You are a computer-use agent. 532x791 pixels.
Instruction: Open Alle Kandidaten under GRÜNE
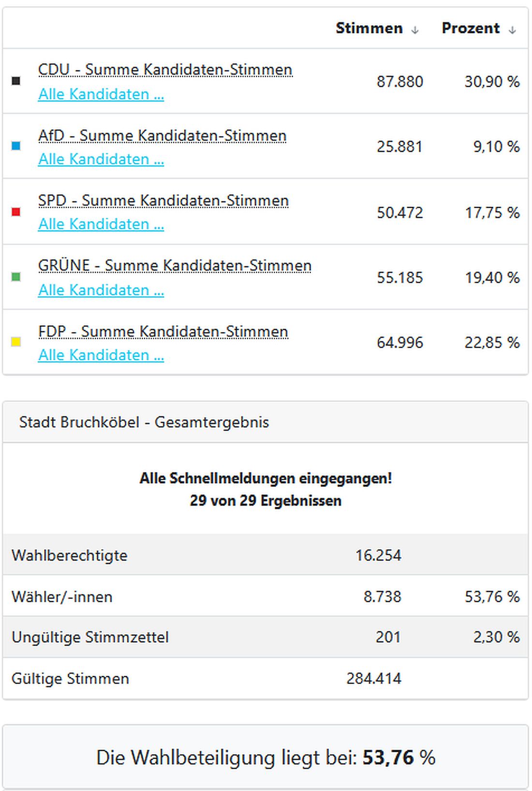pyautogui.click(x=101, y=290)
